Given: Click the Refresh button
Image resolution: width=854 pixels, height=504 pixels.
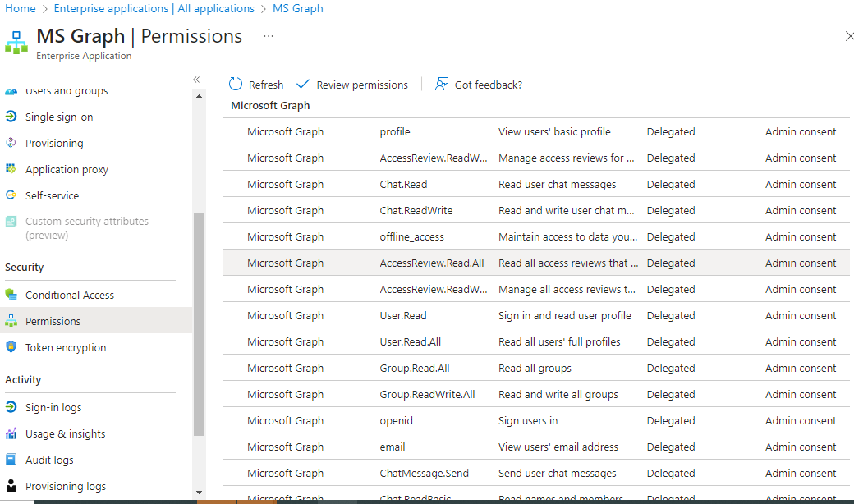Looking at the screenshot, I should coord(256,85).
